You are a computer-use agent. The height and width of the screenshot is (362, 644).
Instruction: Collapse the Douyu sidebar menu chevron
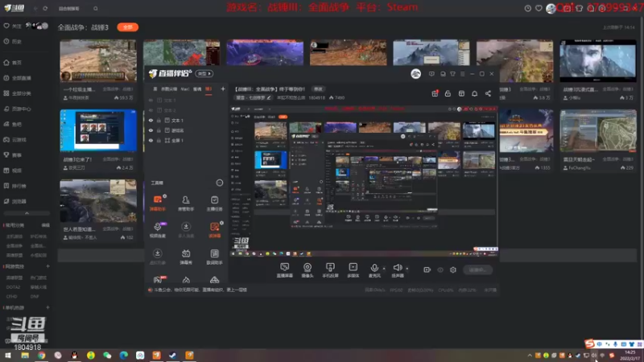coord(27,213)
